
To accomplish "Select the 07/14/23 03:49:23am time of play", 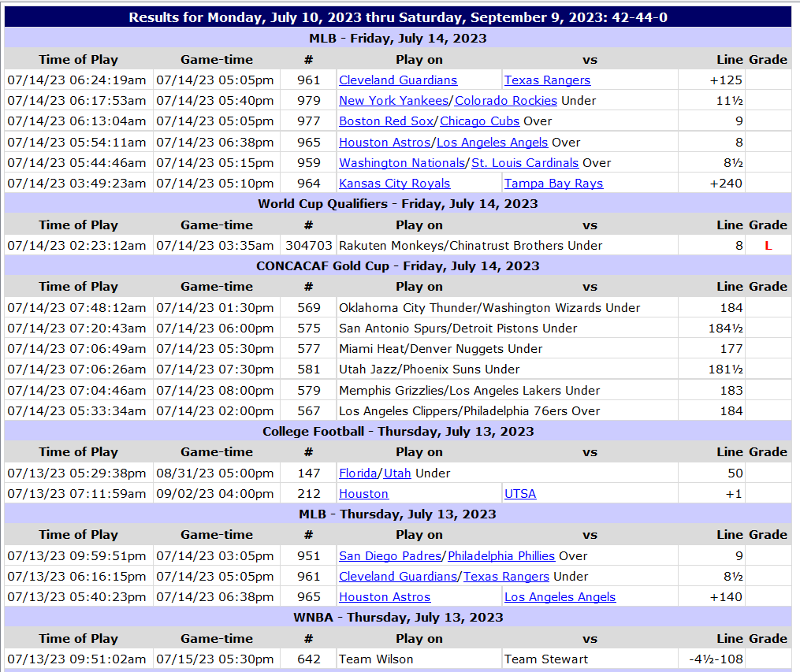I will point(76,184).
